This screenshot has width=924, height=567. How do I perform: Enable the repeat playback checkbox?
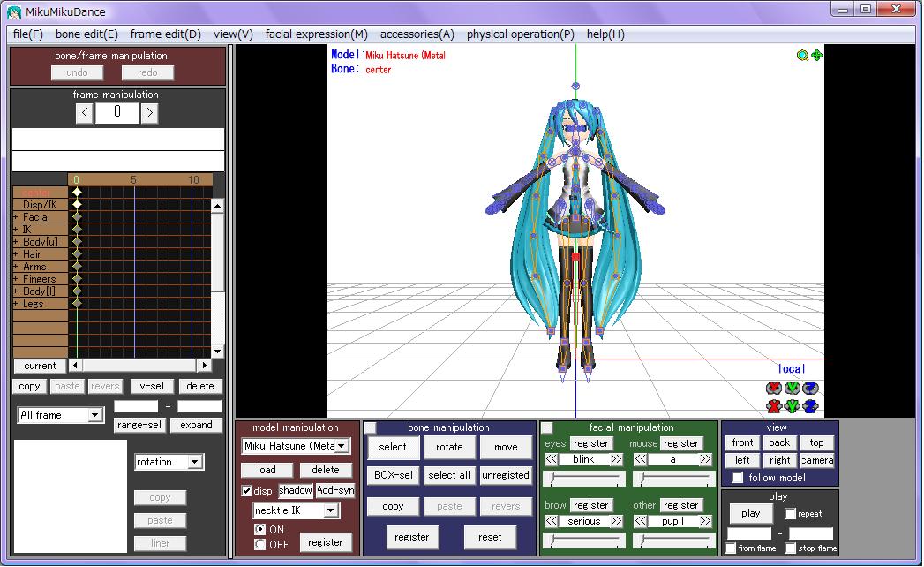tap(790, 514)
